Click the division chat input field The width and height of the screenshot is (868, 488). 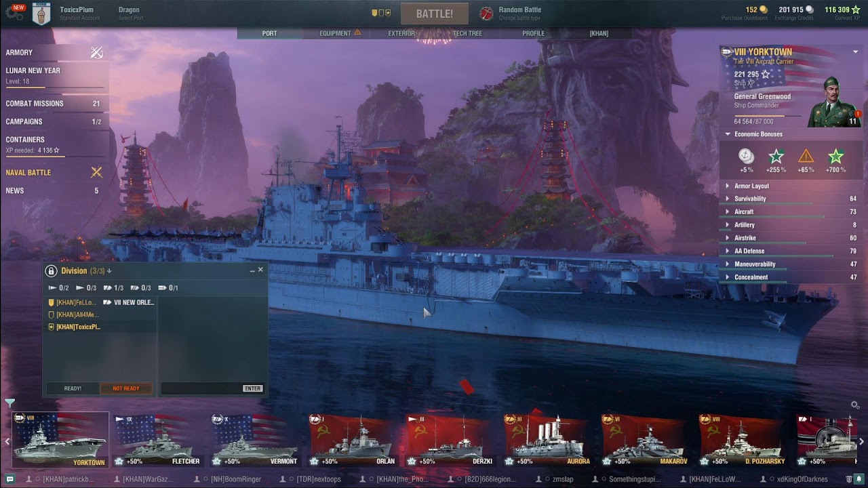201,388
